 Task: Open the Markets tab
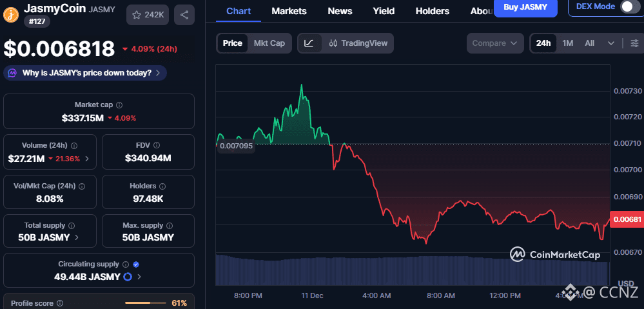(x=289, y=11)
